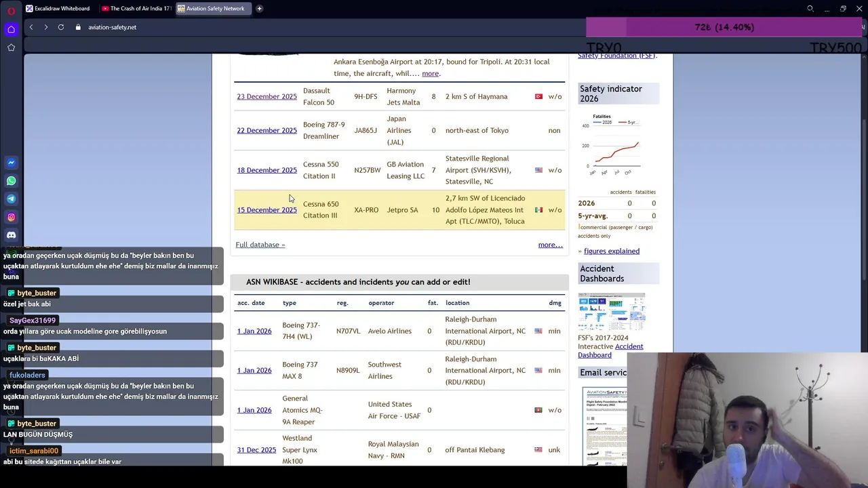The width and height of the screenshot is (868, 488).
Task: Open the 23 December 2025 accident entry
Action: coord(267,96)
